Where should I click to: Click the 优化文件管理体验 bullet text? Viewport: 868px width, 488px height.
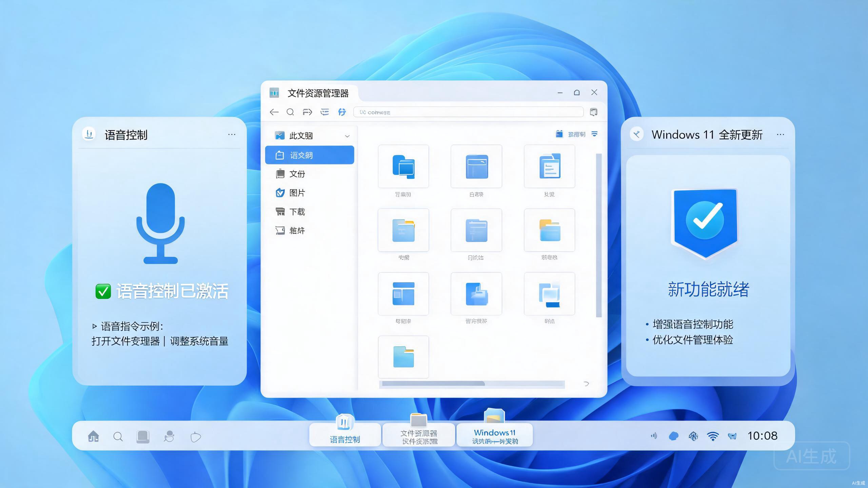point(693,340)
